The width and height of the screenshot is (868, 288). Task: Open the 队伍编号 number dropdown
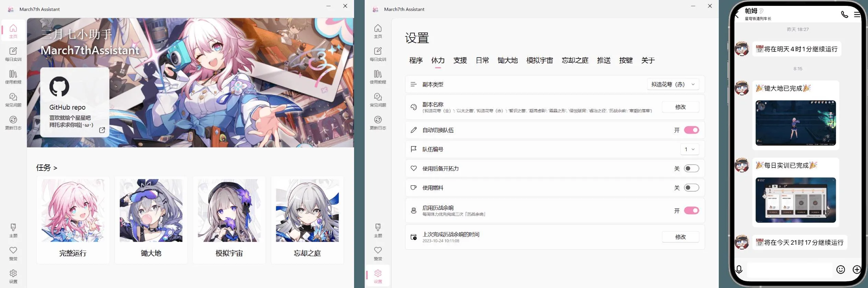pyautogui.click(x=689, y=149)
